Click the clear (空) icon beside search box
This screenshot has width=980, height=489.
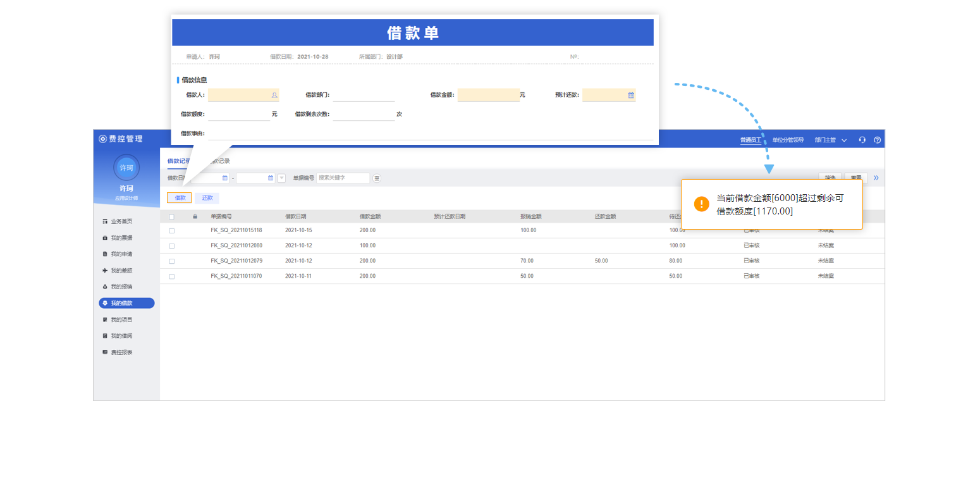click(x=377, y=178)
